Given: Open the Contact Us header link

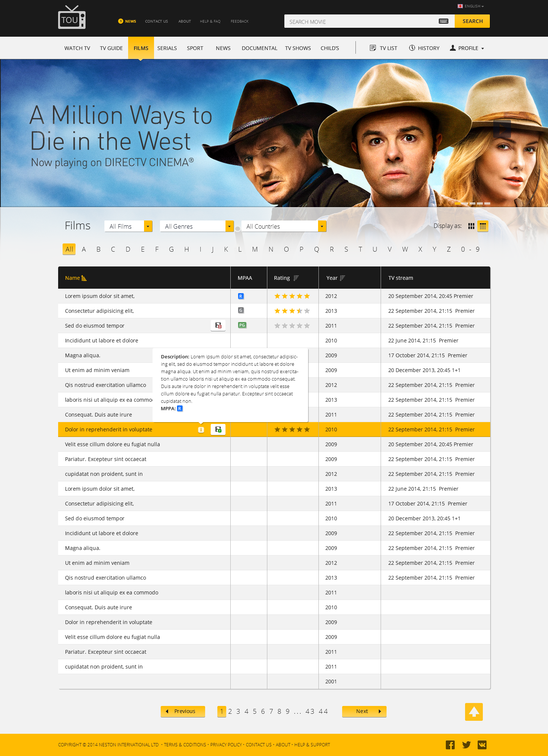Looking at the screenshot, I should pyautogui.click(x=157, y=21).
